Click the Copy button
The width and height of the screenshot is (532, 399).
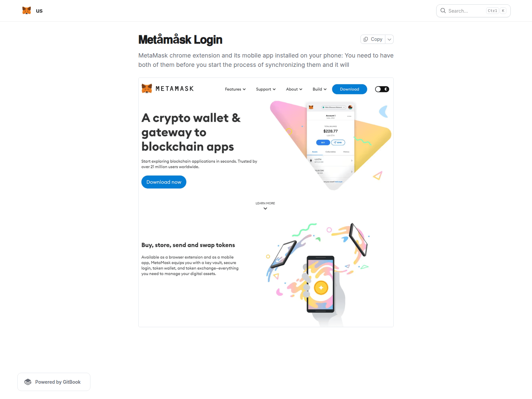pyautogui.click(x=373, y=39)
